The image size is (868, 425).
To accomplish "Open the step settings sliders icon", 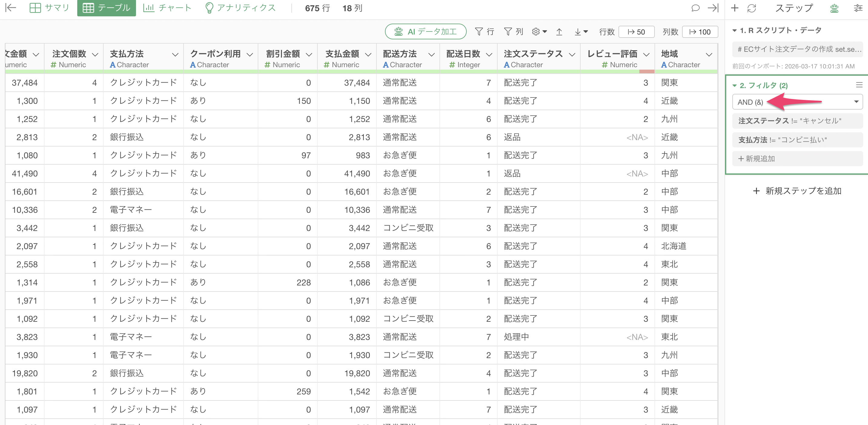I will click(858, 8).
